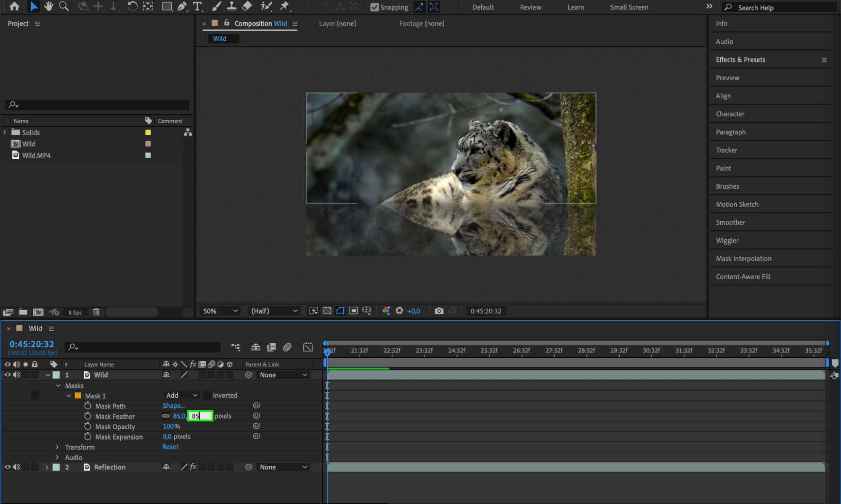The width and height of the screenshot is (841, 504).
Task: Click Shape... link for Mask Path
Action: pyautogui.click(x=173, y=406)
